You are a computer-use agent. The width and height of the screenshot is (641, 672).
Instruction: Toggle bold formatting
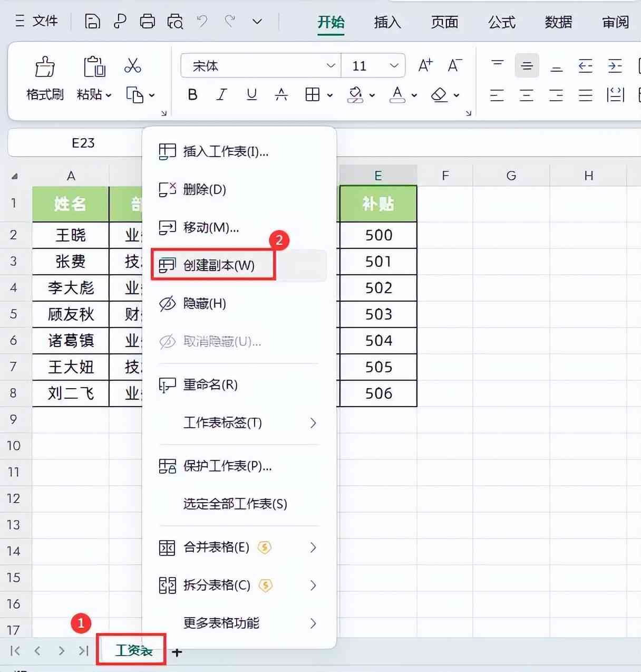[192, 95]
